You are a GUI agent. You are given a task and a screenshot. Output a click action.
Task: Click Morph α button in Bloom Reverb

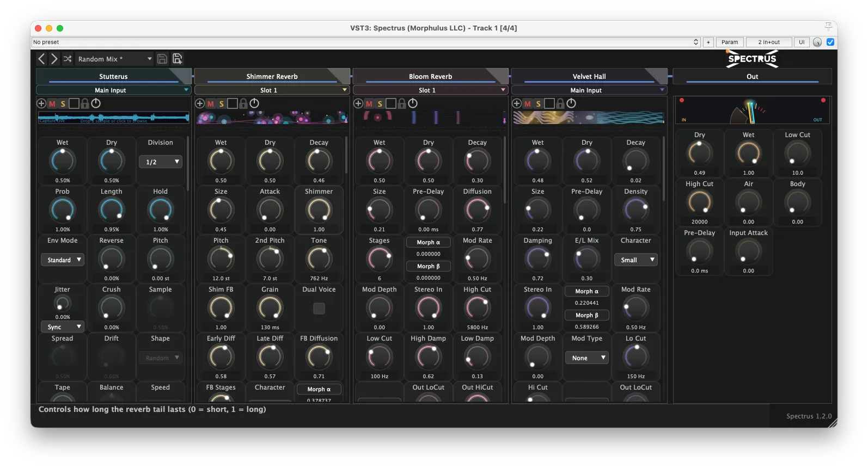click(x=428, y=242)
